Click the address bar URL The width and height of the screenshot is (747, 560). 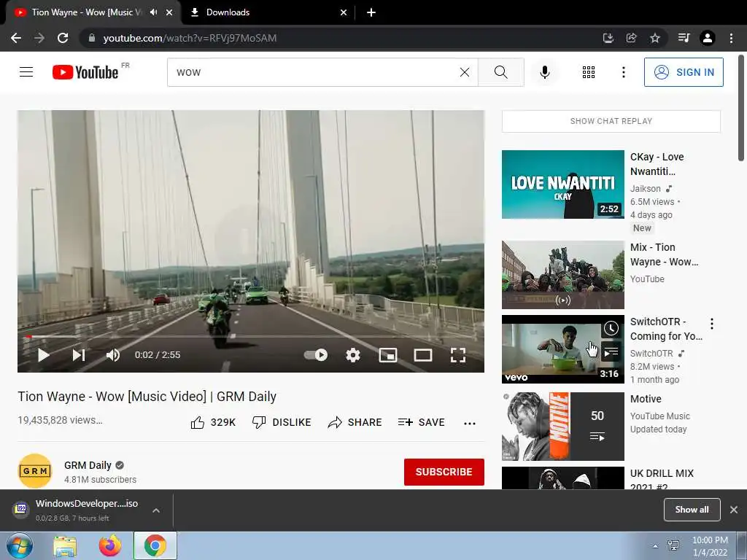point(190,38)
